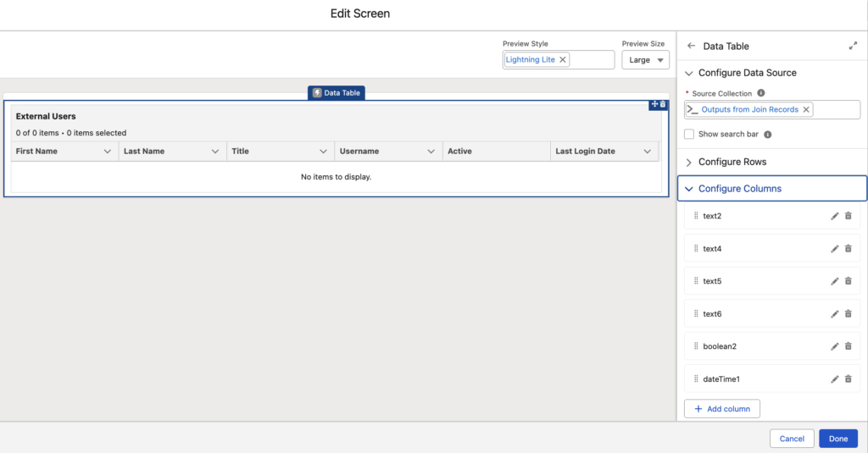
Task: Click the back arrow beside Data Table
Action: pos(691,46)
